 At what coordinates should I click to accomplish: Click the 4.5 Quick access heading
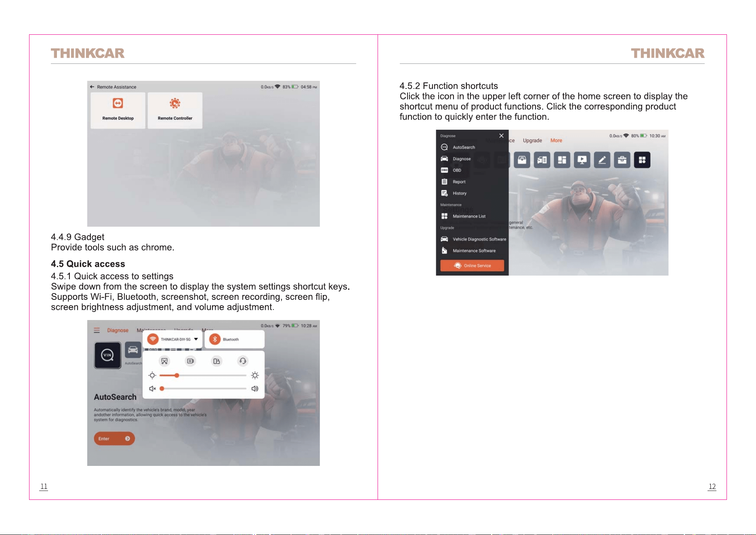pyautogui.click(x=88, y=264)
